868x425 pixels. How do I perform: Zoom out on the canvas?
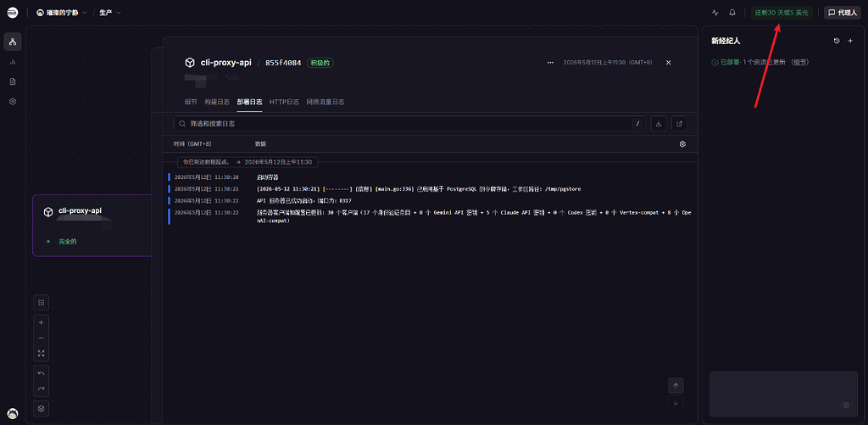41,338
